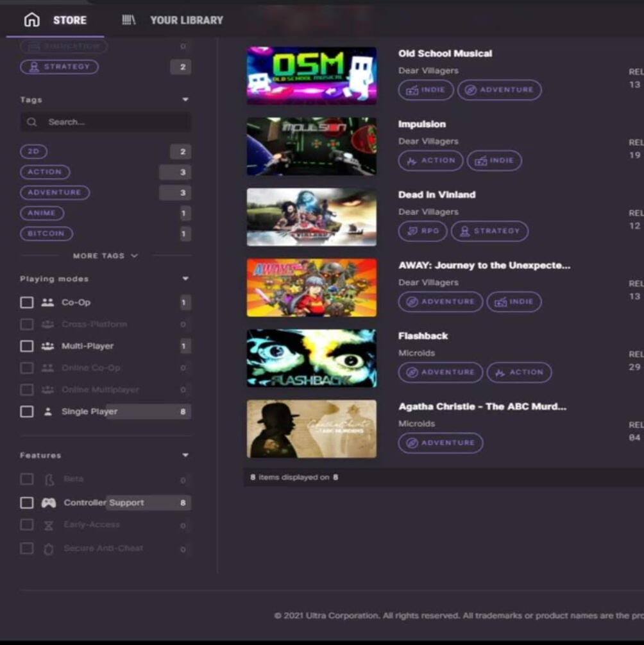The width and height of the screenshot is (644, 645).
Task: Switch to the Your Library tab
Action: pyautogui.click(x=186, y=20)
